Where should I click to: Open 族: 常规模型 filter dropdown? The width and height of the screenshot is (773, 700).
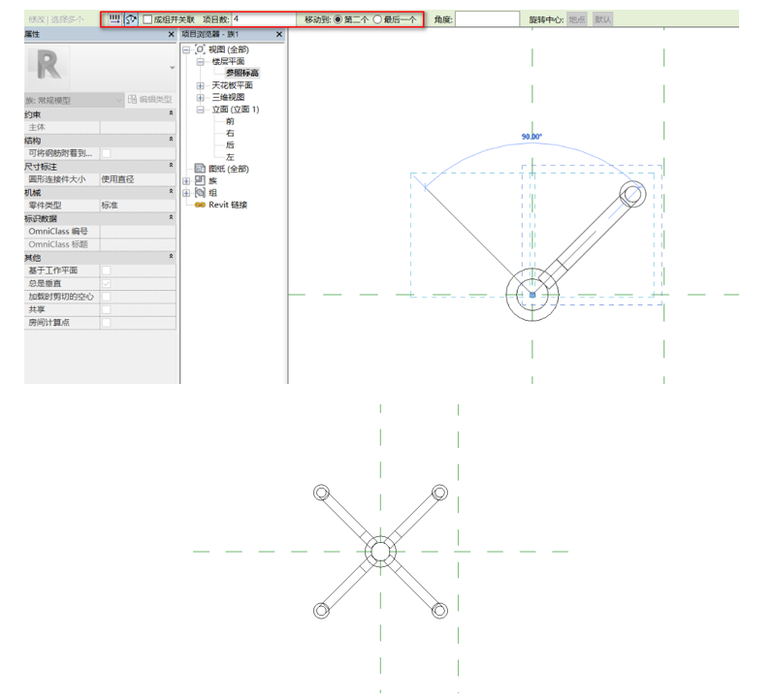74,100
